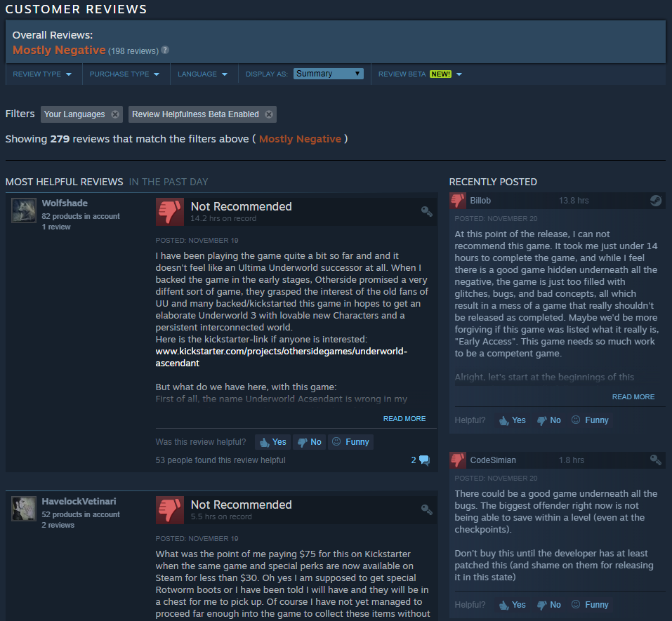The height and width of the screenshot is (621, 672).
Task: Expand the Language filter dropdown
Action: 202,74
